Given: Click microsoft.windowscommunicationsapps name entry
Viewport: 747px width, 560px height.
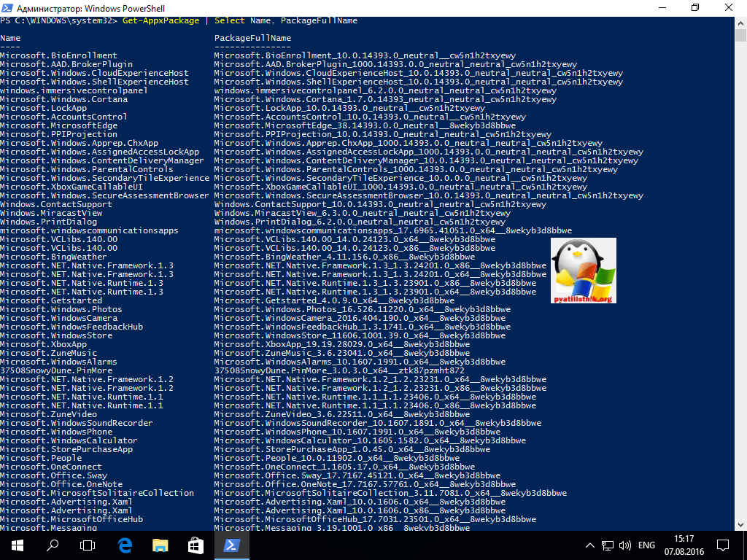Looking at the screenshot, I should coord(89,230).
